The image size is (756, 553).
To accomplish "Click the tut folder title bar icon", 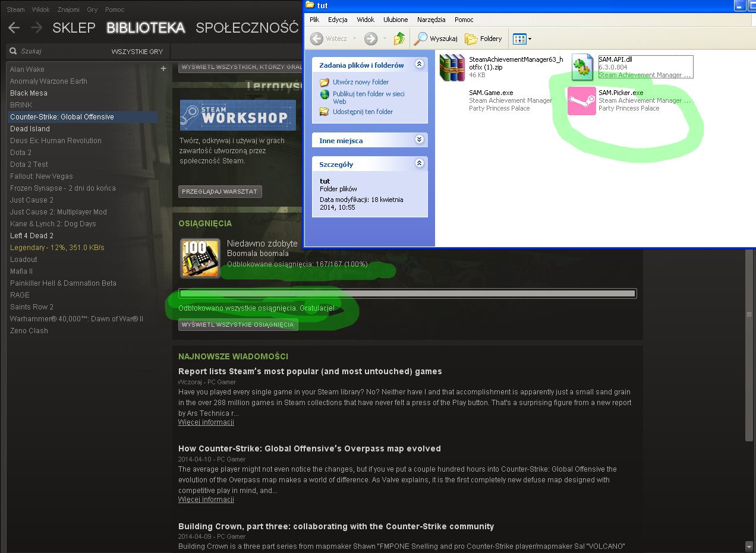I will coord(311,5).
